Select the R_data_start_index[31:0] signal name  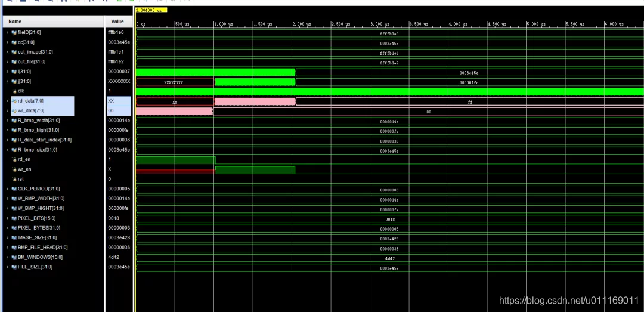pyautogui.click(x=45, y=140)
